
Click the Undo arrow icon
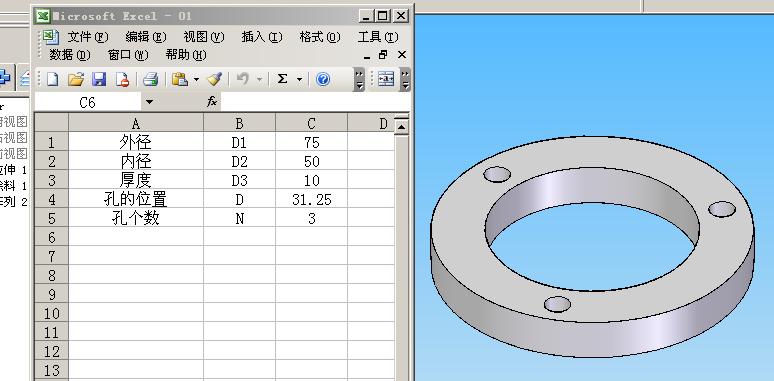[242, 79]
